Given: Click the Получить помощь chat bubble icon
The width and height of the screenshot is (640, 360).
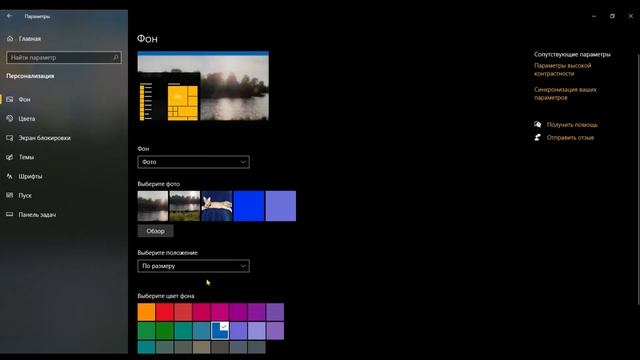Looking at the screenshot, I should pos(538,124).
